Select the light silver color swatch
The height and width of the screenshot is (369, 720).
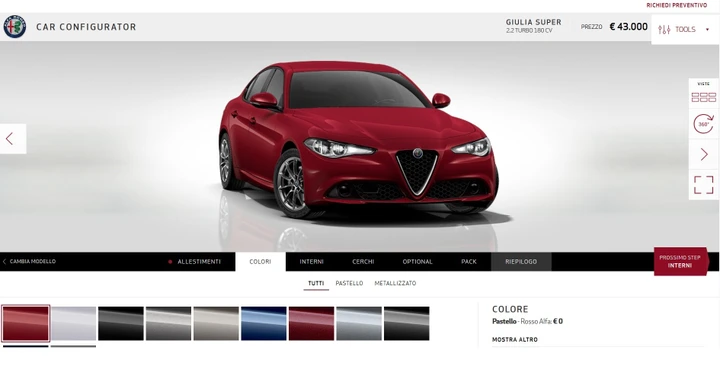click(359, 324)
